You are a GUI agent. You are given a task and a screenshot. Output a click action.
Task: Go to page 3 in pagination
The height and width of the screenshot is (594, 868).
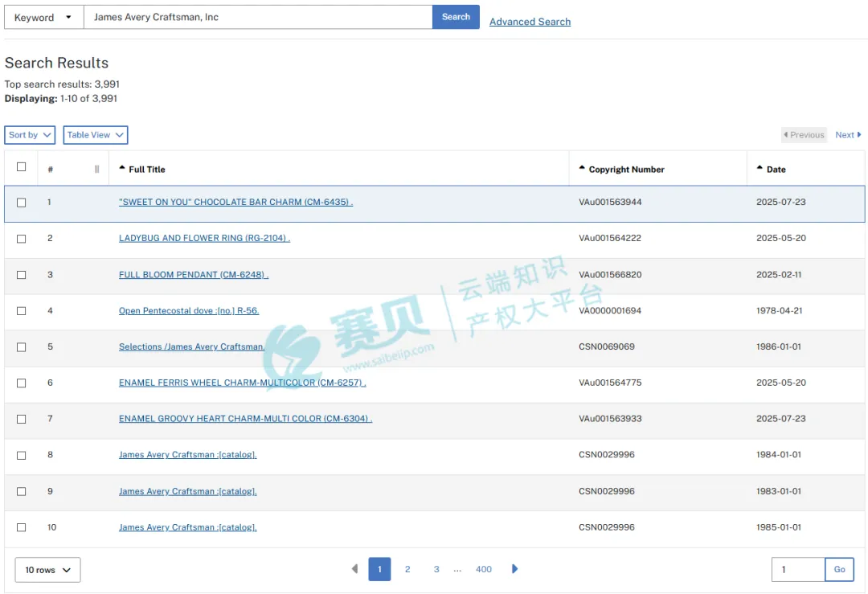click(436, 569)
